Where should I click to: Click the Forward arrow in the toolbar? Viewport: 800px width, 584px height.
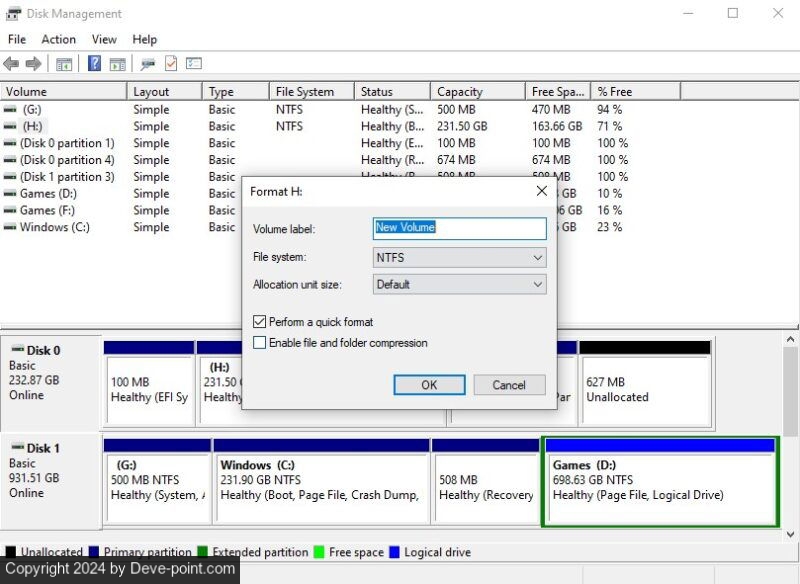click(33, 64)
